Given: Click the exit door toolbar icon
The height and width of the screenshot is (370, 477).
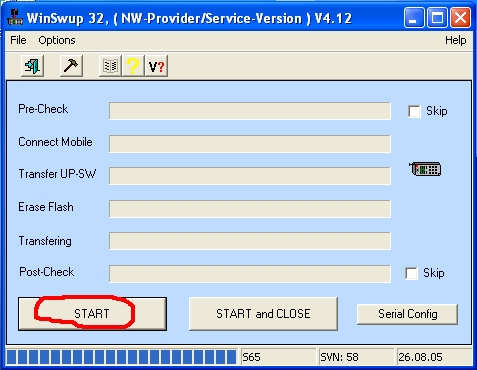Looking at the screenshot, I should (32, 66).
